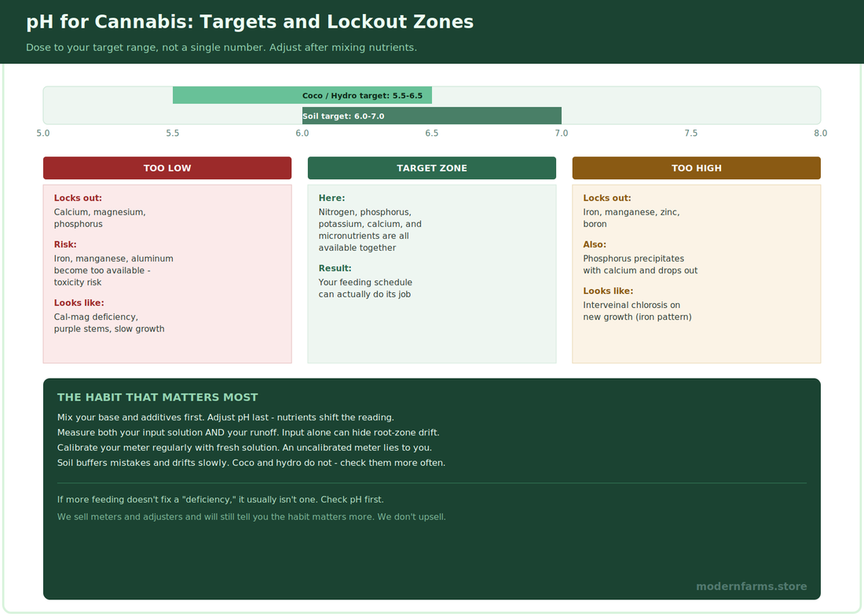Click the 7.5 pH scale label

tap(690, 134)
